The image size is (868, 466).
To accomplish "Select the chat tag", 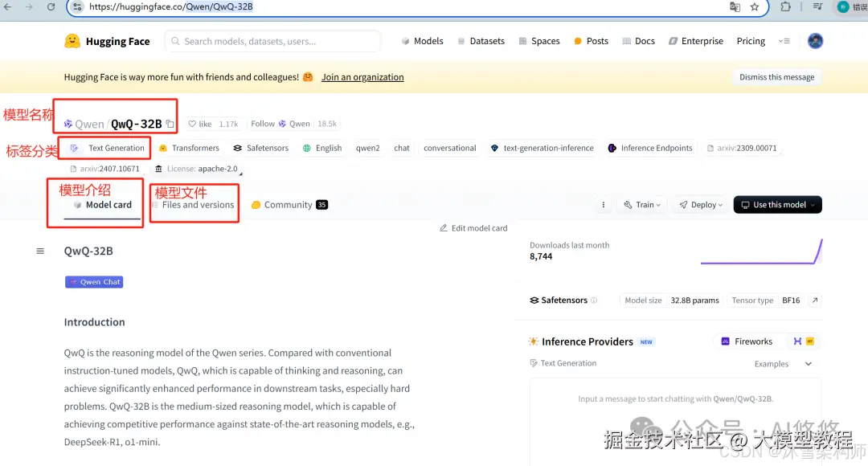I will coord(402,148).
